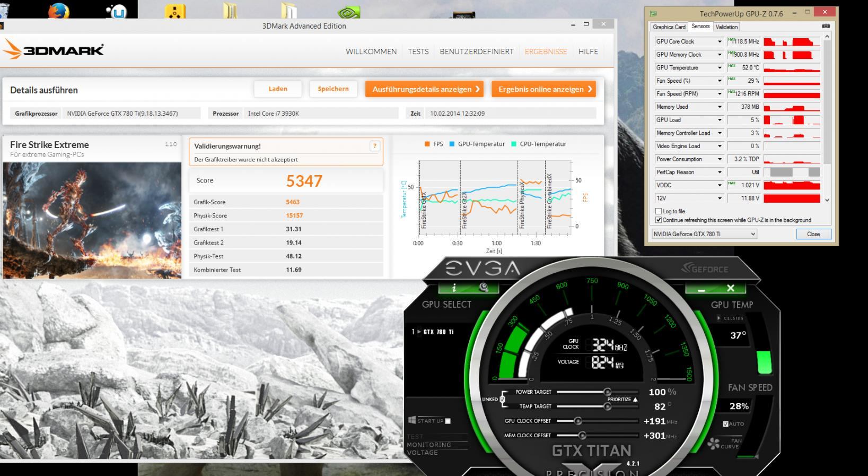The width and height of the screenshot is (868, 476).
Task: Click the GPU-Z title bar chip icon
Action: 653,13
